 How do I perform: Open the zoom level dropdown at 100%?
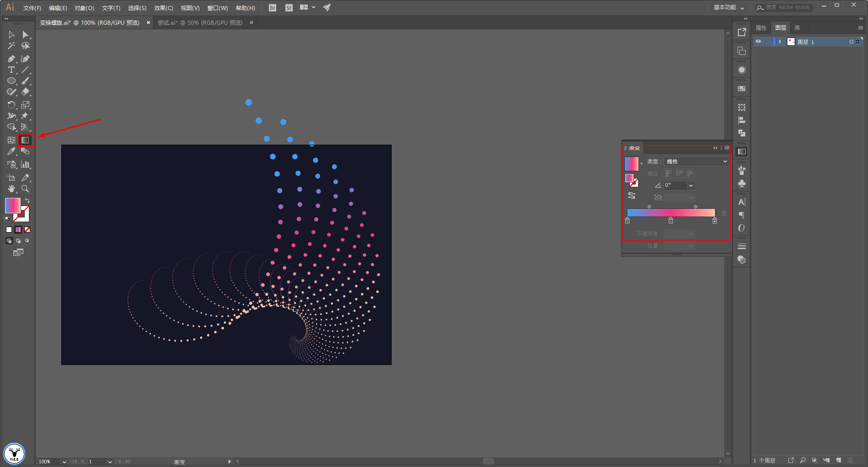pyautogui.click(x=64, y=462)
